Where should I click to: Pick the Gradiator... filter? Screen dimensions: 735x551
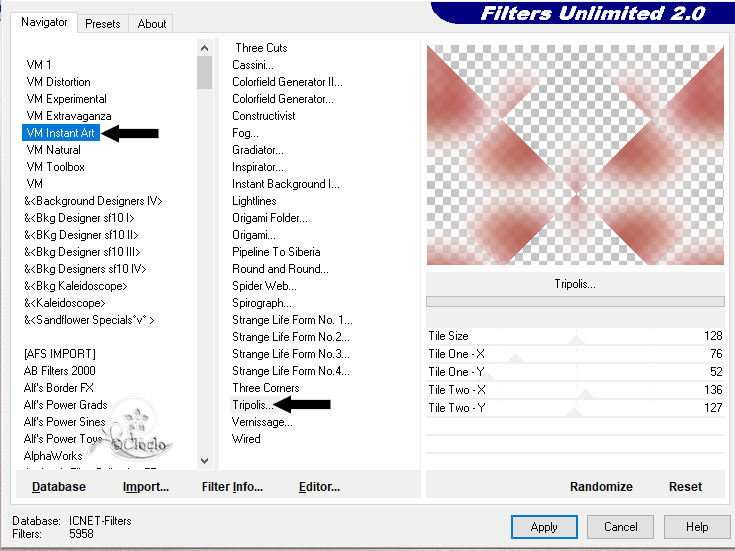tap(258, 150)
